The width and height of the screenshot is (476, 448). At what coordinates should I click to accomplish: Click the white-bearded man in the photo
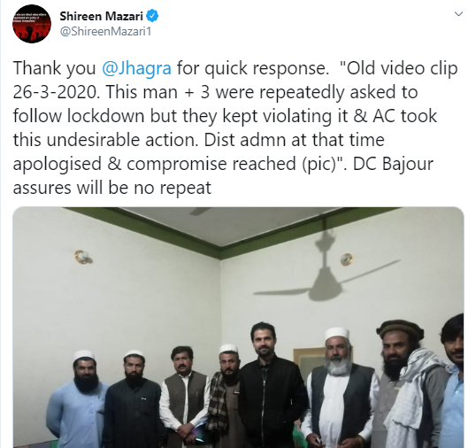(340, 389)
